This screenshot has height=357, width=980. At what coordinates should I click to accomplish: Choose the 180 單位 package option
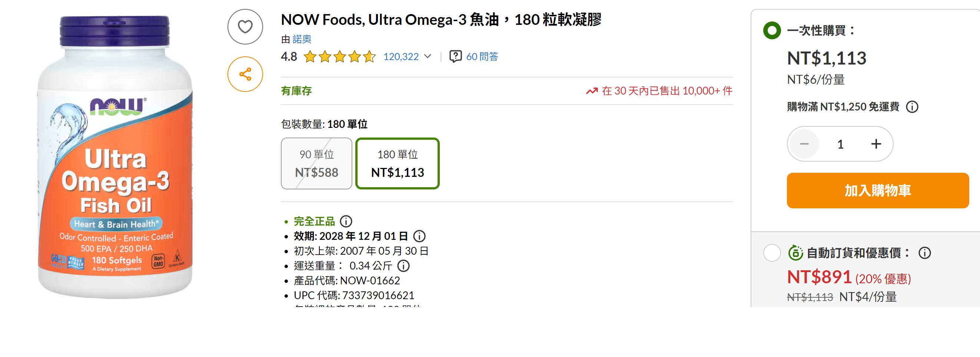(x=397, y=163)
